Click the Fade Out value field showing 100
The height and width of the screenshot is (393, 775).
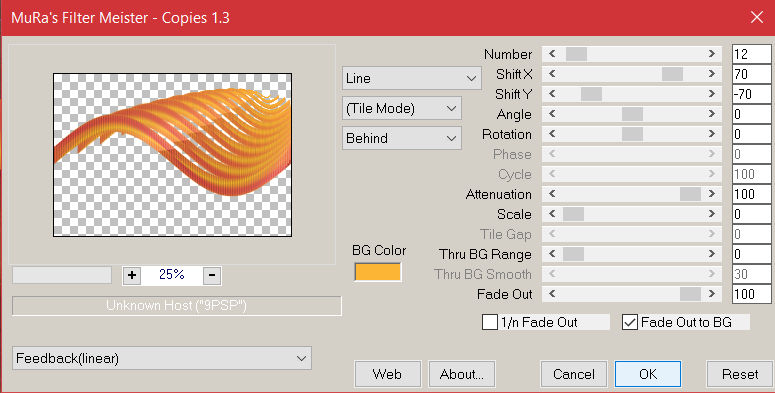pyautogui.click(x=751, y=294)
